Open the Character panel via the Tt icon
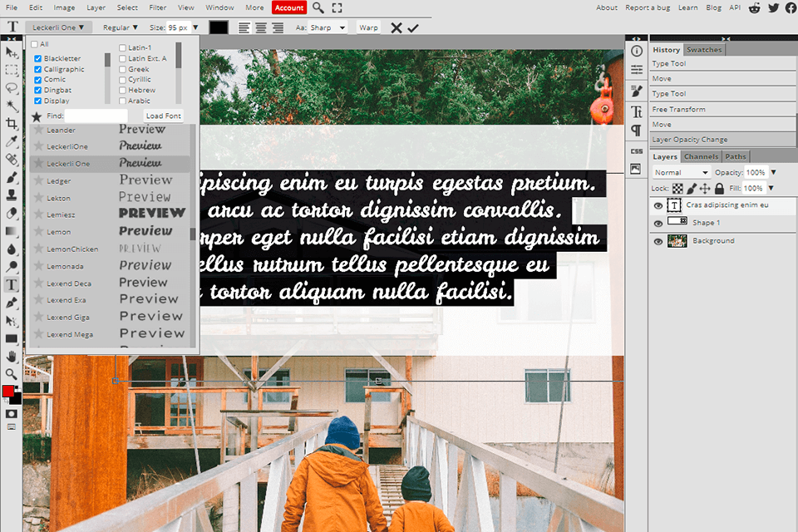The height and width of the screenshot is (532, 798). (x=636, y=111)
